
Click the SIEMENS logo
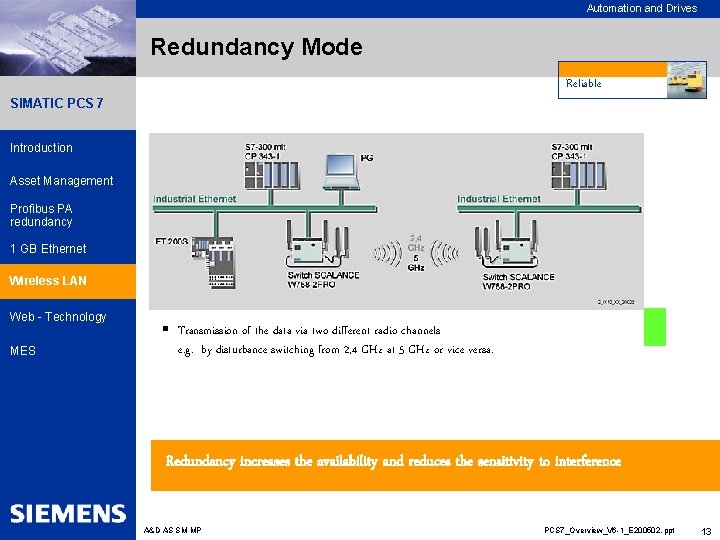point(68,513)
